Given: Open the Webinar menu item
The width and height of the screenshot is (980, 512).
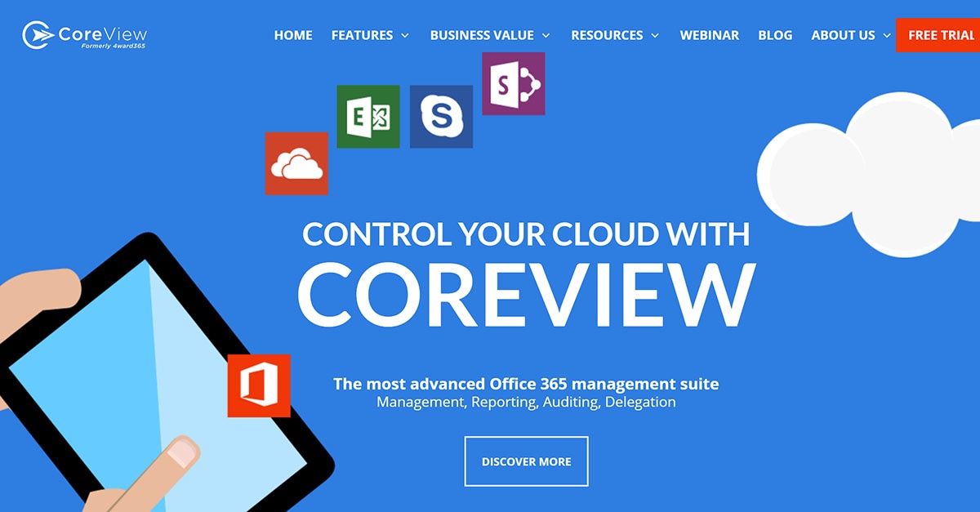Looking at the screenshot, I should 709,35.
